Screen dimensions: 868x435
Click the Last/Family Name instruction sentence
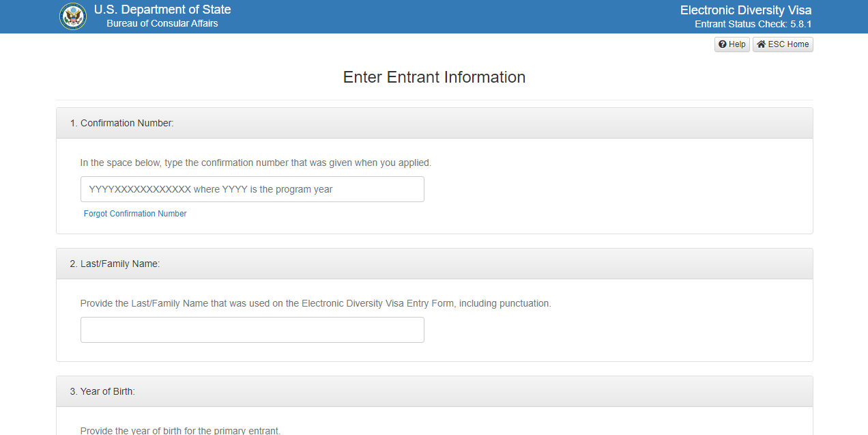[315, 303]
